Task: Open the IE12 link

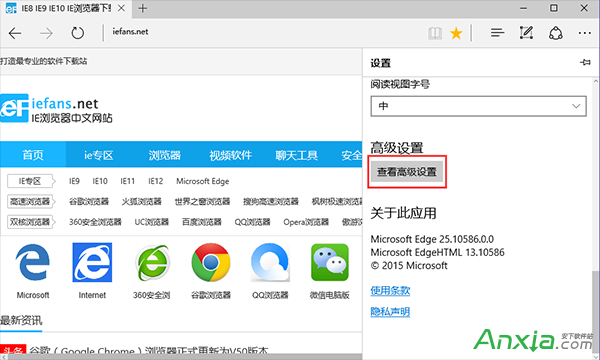Action: [x=155, y=181]
